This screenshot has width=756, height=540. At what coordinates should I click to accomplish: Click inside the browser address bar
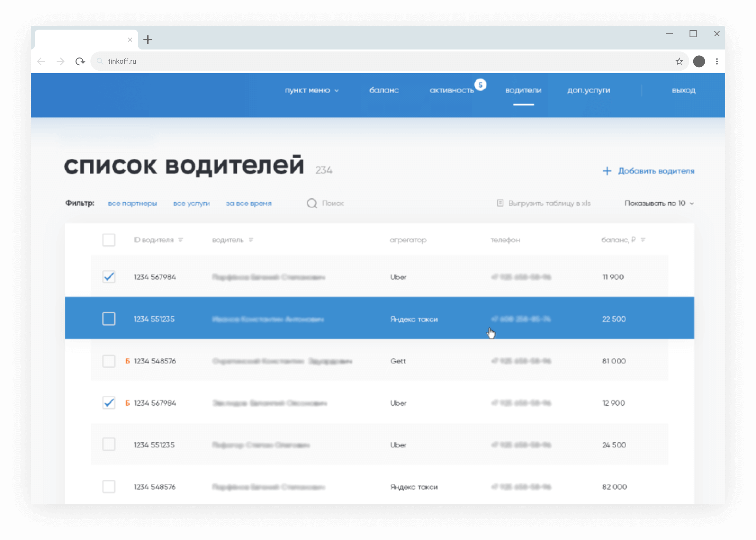click(x=233, y=61)
